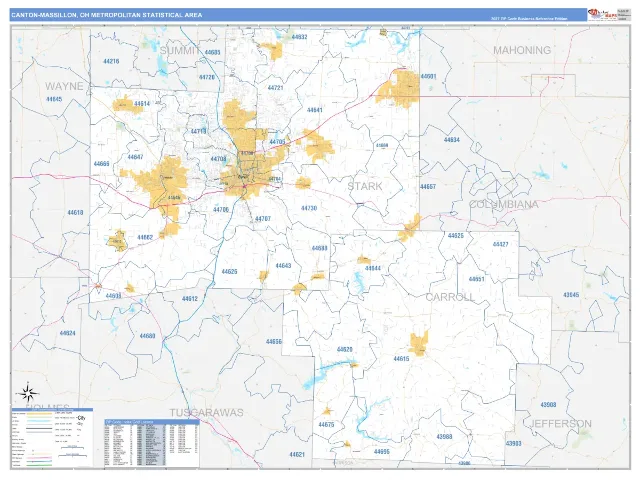The width and height of the screenshot is (640, 480).
Task: Click the publisher logo in the header
Action: (602, 14)
